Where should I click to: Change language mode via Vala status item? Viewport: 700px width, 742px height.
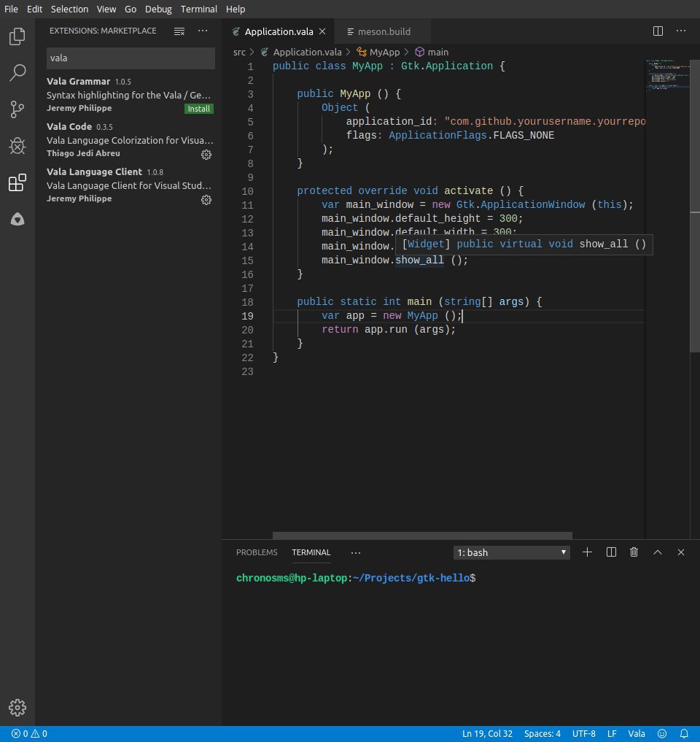[x=636, y=733]
